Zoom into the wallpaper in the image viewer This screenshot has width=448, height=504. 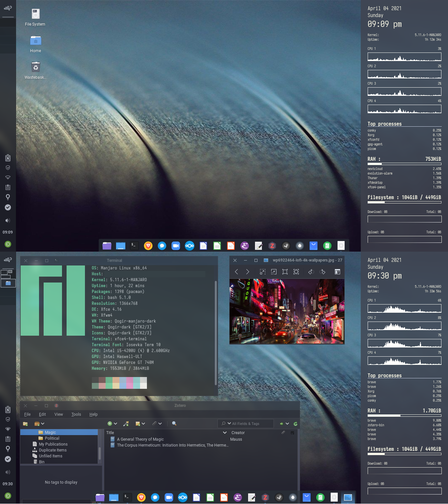pyautogui.click(x=262, y=272)
